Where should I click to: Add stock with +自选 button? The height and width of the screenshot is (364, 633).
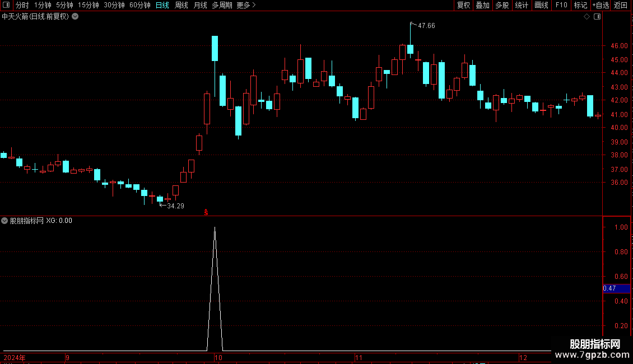point(601,5)
